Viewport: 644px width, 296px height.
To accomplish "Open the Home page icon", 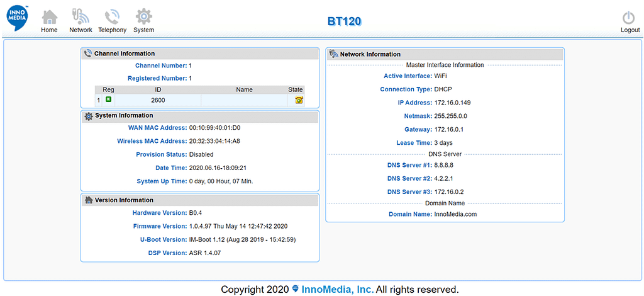I will click(49, 17).
